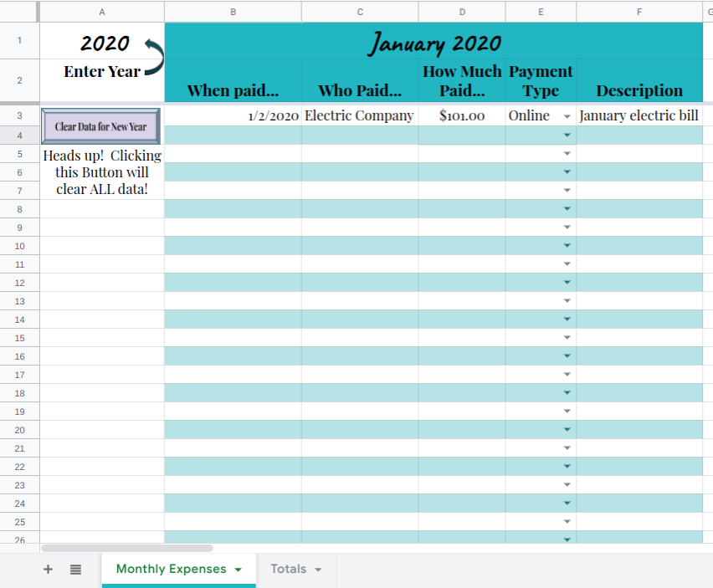This screenshot has height=588, width=713.
Task: Click the Clear Data for New Year button
Action: point(100,126)
